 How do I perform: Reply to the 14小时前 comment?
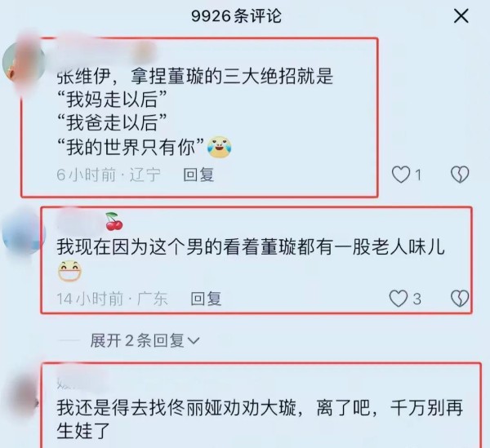[x=207, y=299]
